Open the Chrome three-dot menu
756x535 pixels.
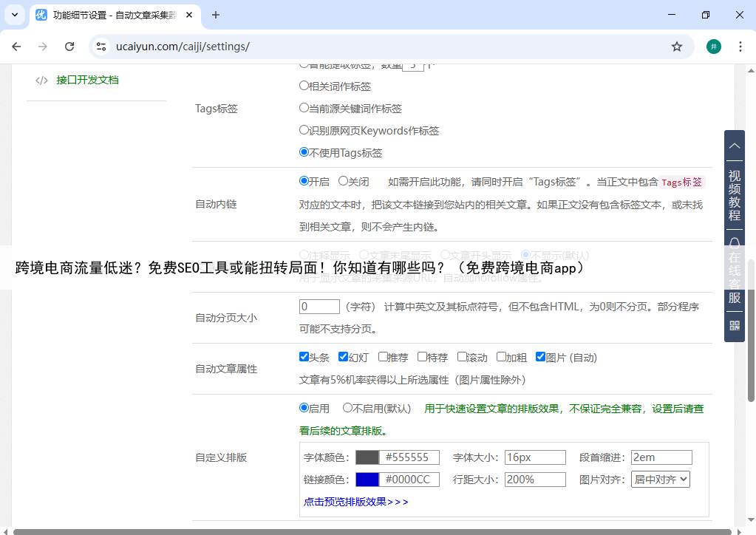pyautogui.click(x=740, y=47)
